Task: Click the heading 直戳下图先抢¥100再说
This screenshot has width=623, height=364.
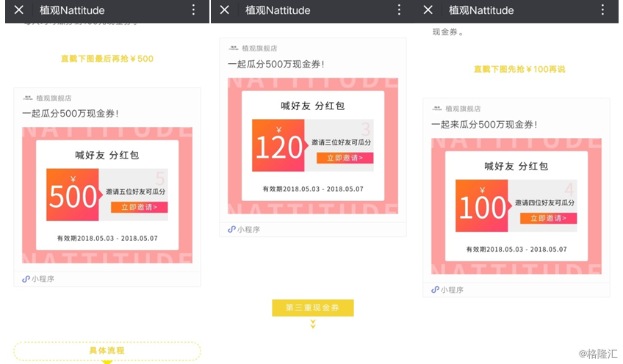Action: 519,69
